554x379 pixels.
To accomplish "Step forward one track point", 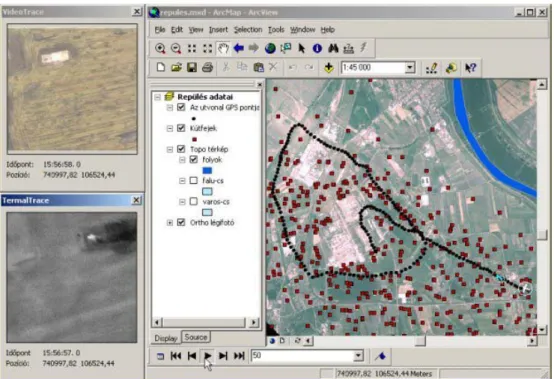I will [x=223, y=356].
